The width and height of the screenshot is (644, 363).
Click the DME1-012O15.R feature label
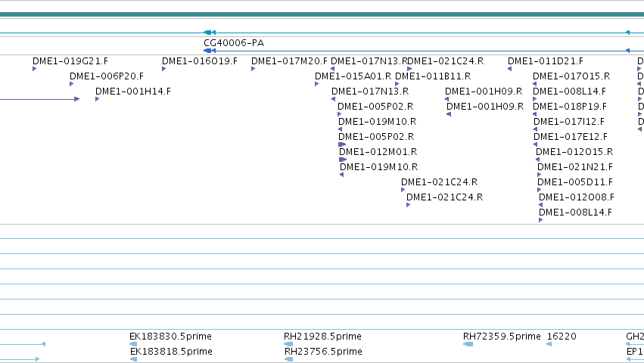pyautogui.click(x=574, y=152)
